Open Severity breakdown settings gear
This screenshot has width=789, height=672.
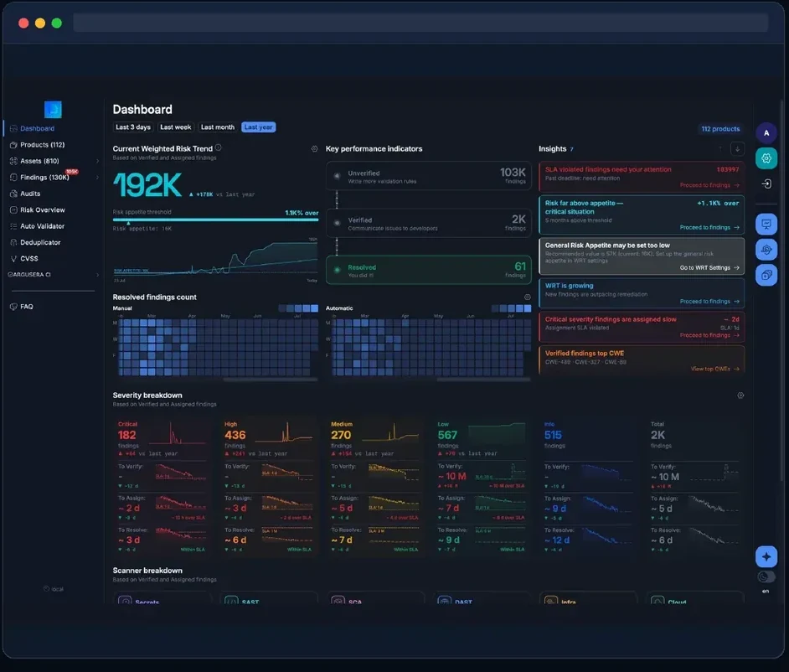(x=740, y=395)
